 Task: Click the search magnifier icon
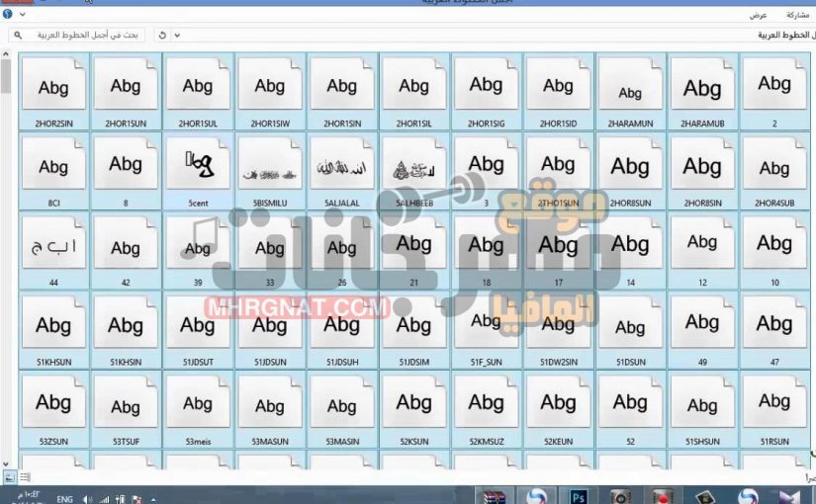18,35
